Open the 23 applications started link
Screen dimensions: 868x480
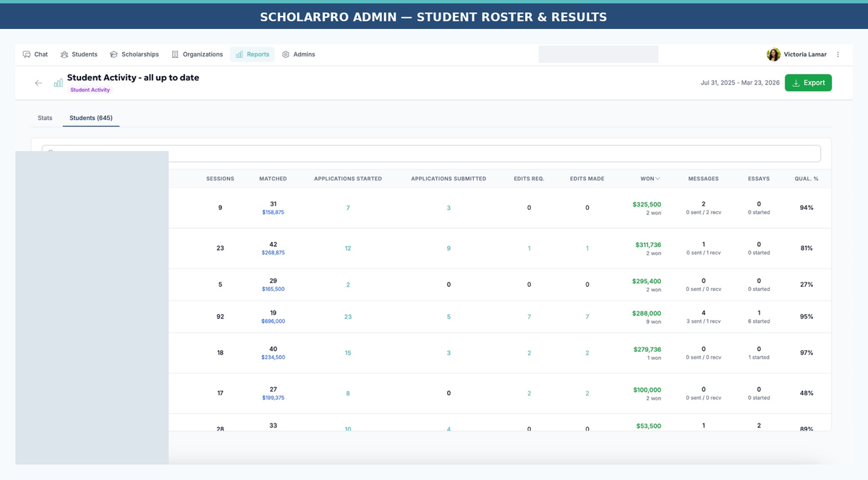(x=348, y=316)
